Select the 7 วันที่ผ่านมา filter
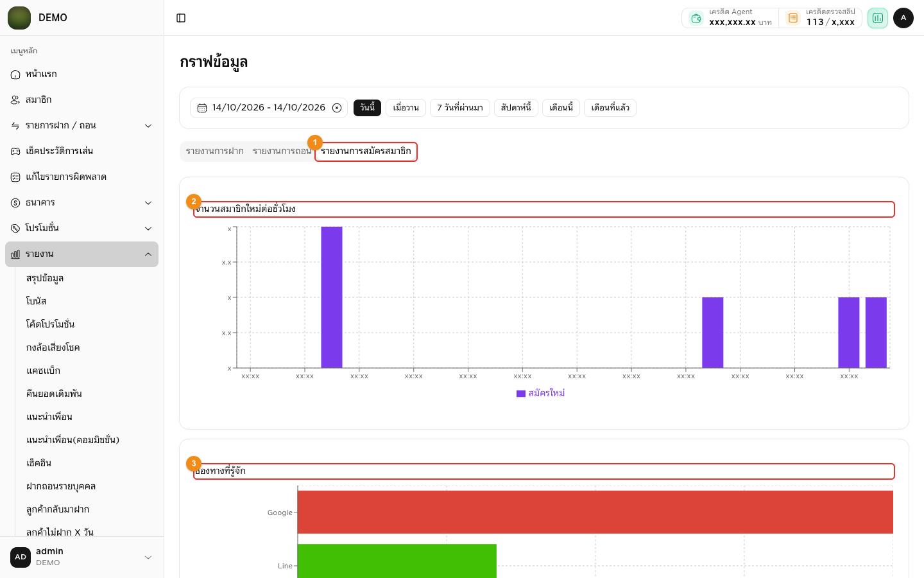This screenshot has height=578, width=924. (x=460, y=108)
